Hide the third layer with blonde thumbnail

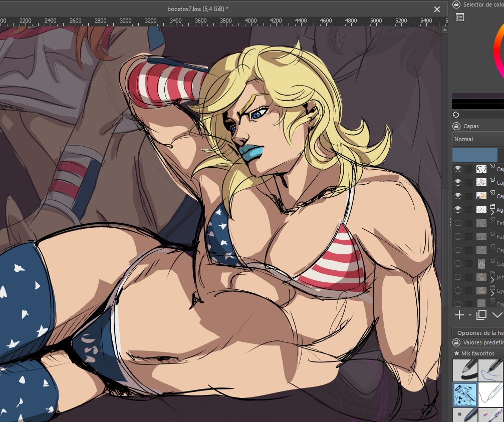458,196
